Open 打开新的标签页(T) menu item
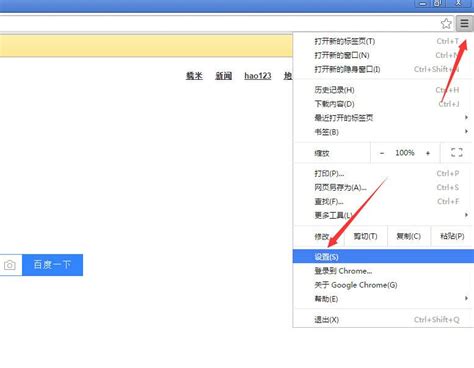Screen dimensions: 474x368 pyautogui.click(x=383, y=41)
